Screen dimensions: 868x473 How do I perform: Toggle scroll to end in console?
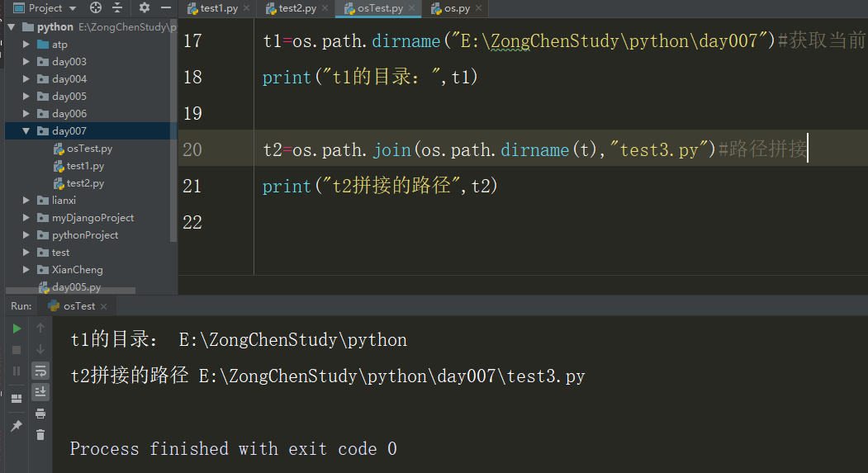pyautogui.click(x=40, y=392)
